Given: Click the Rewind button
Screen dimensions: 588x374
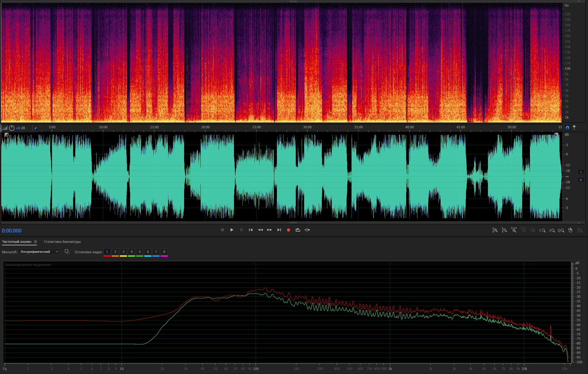Looking at the screenshot, I should [260, 230].
